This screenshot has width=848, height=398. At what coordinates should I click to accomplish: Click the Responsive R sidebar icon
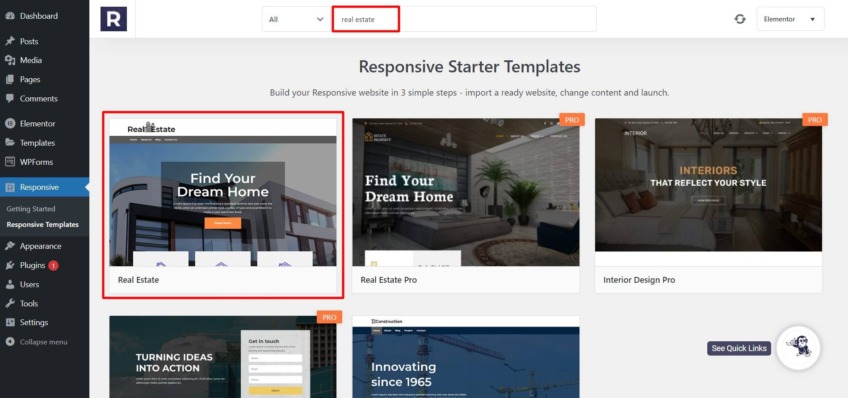[x=10, y=187]
